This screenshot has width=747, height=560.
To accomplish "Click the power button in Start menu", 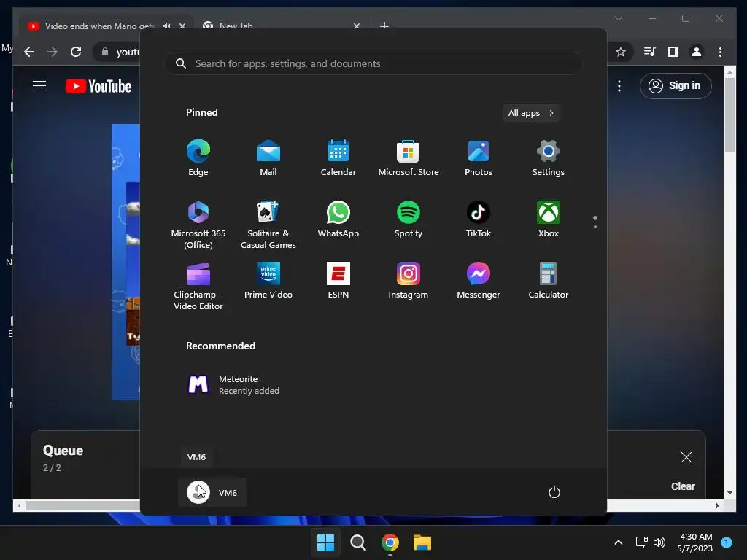I will pyautogui.click(x=554, y=492).
